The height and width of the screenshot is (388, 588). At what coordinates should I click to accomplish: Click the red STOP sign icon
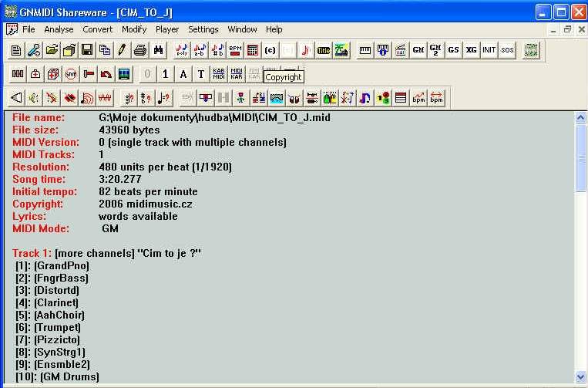[71, 74]
